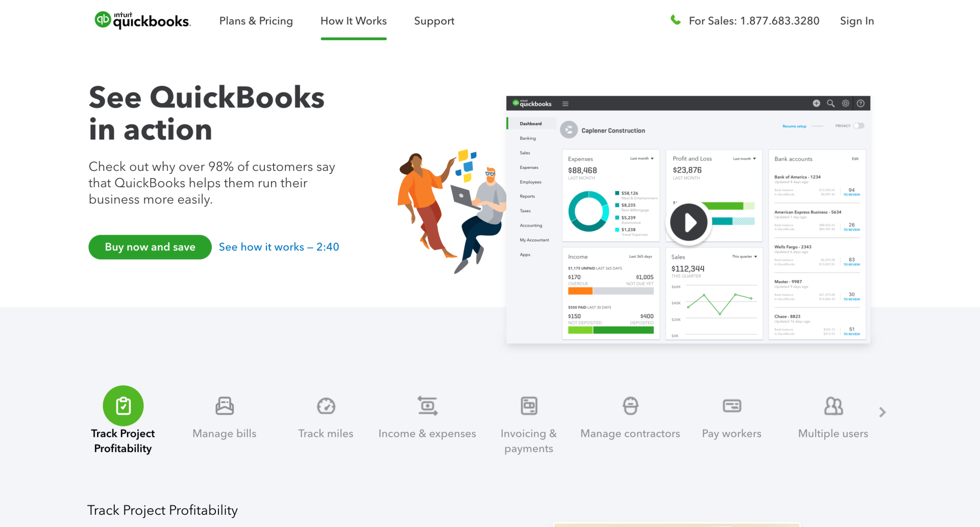Image resolution: width=980 pixels, height=527 pixels.
Task: Click $112,344 sales total
Action: pos(688,269)
